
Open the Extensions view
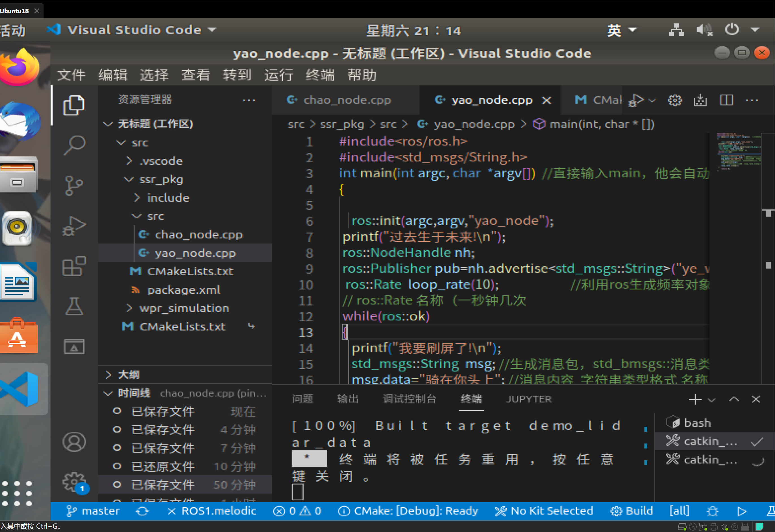pos(74,266)
